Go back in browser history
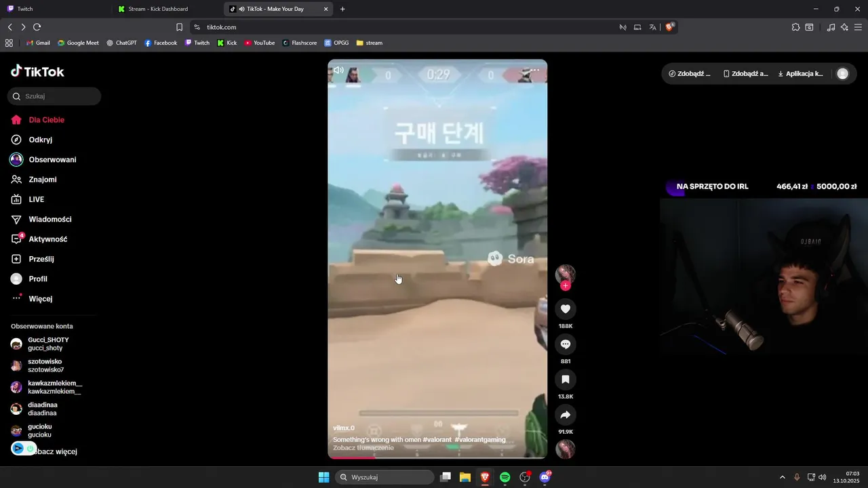The image size is (868, 488). click(9, 27)
